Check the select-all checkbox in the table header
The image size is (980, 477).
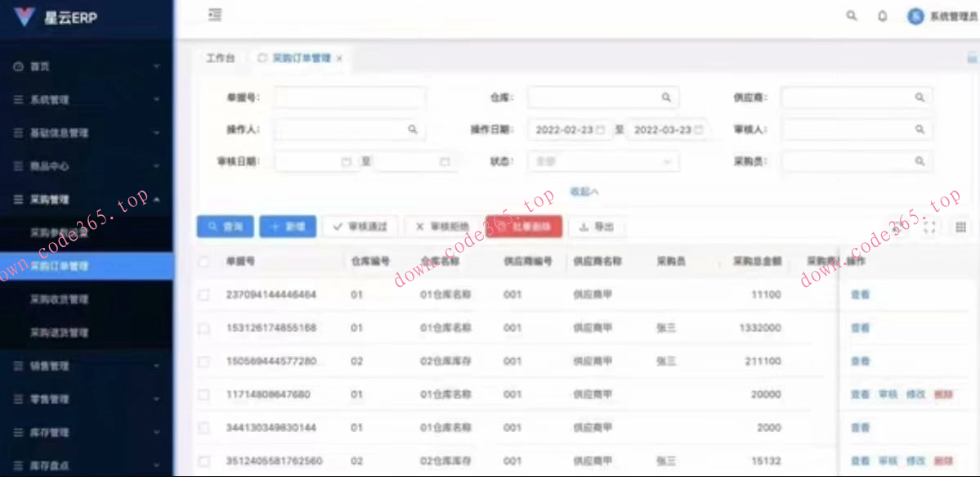(204, 260)
